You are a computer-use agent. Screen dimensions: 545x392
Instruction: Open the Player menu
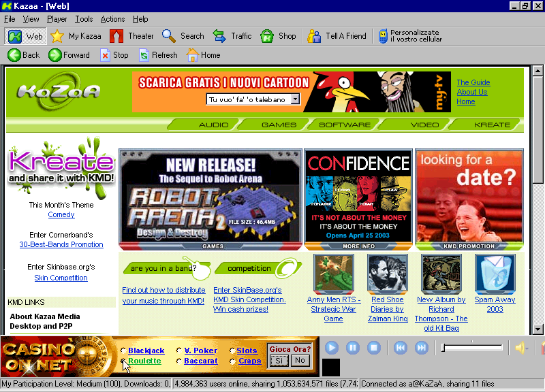click(x=57, y=19)
